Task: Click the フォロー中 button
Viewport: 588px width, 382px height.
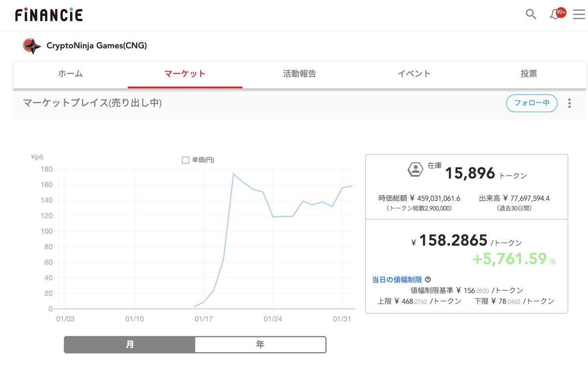Action: click(x=532, y=103)
